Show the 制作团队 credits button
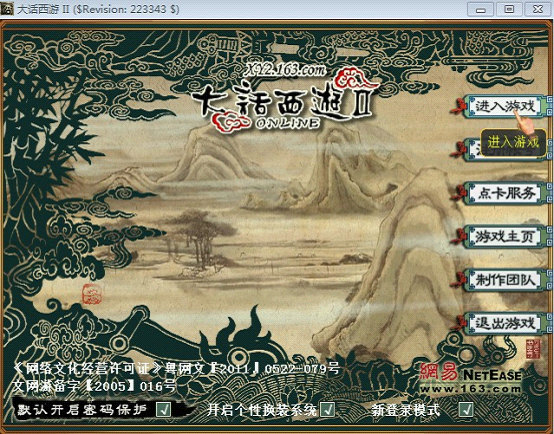554x434 pixels. pyautogui.click(x=505, y=280)
